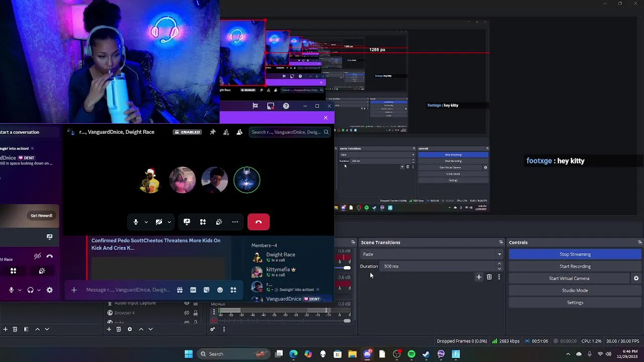Open more options ellipsis in call
The image size is (644, 362).
[x=235, y=222]
